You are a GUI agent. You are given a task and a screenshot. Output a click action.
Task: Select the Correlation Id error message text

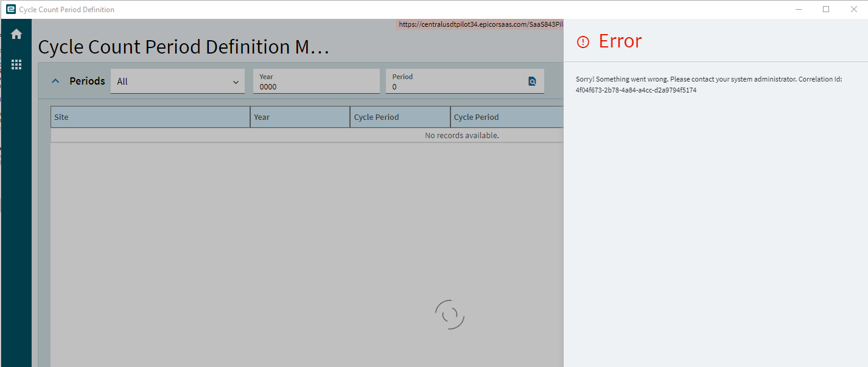point(709,85)
